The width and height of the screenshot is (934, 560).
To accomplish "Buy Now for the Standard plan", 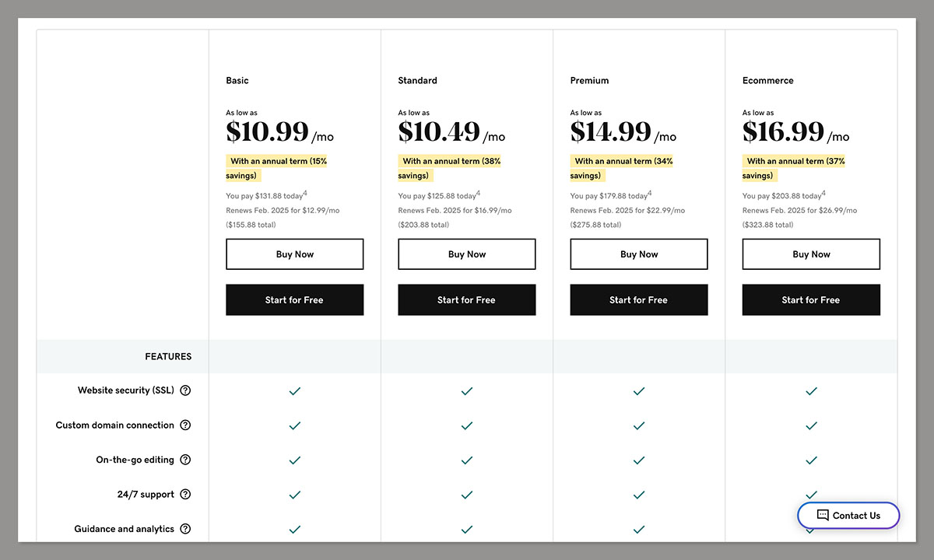I will click(x=466, y=254).
